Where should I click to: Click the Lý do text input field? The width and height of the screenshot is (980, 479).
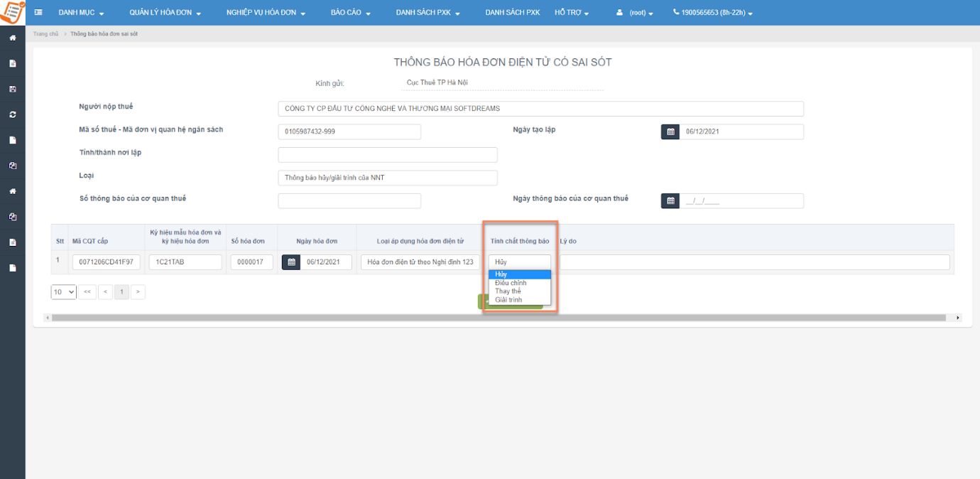754,262
